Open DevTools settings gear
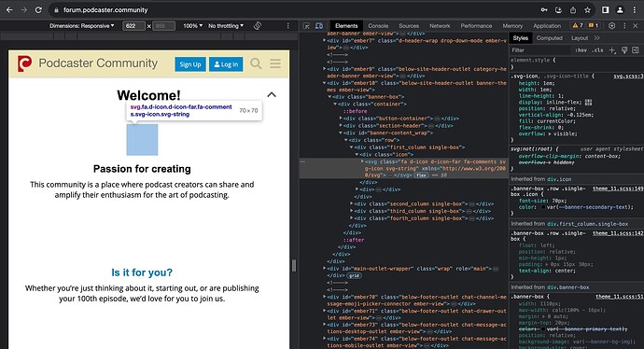 (612, 25)
